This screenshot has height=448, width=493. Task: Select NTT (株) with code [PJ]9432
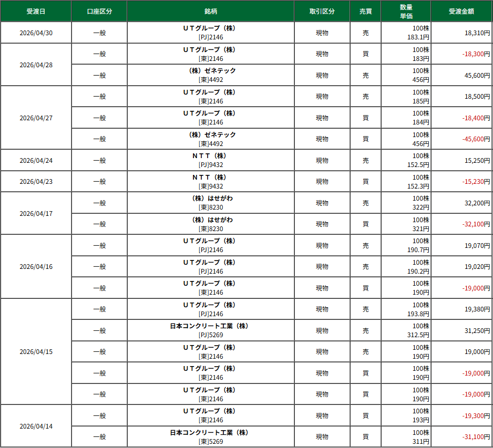click(211, 160)
